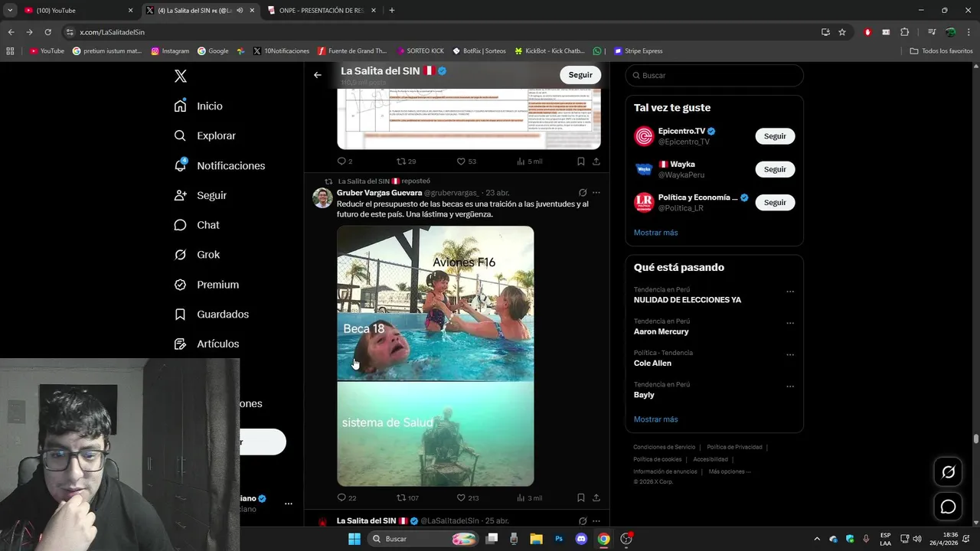Follow Wayka account

[x=775, y=169]
